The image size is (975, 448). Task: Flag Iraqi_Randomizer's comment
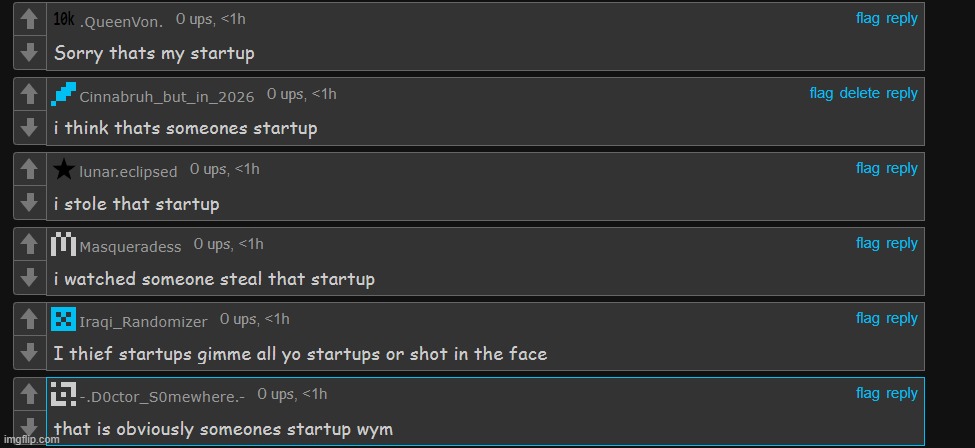[x=867, y=318]
